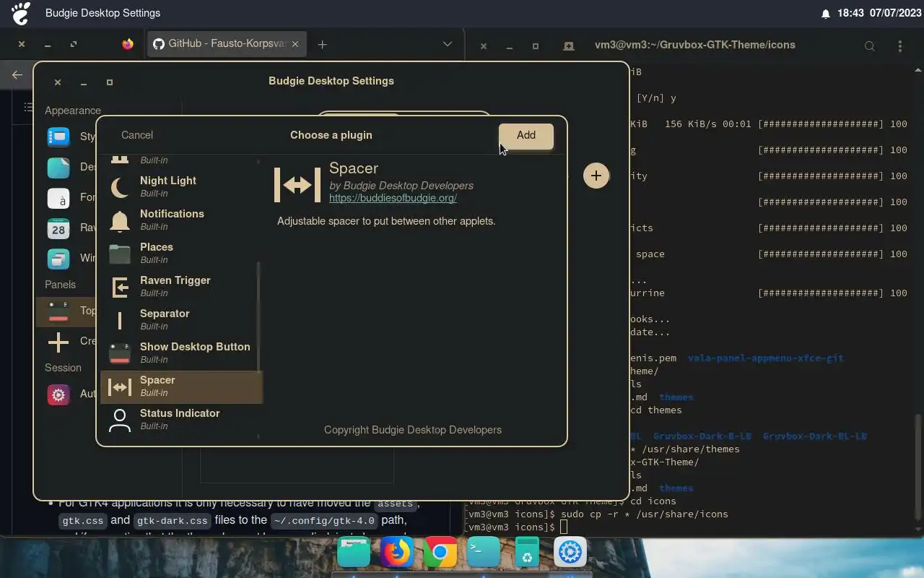
Task: Cancel the Choose a plugin dialog
Action: 137,135
